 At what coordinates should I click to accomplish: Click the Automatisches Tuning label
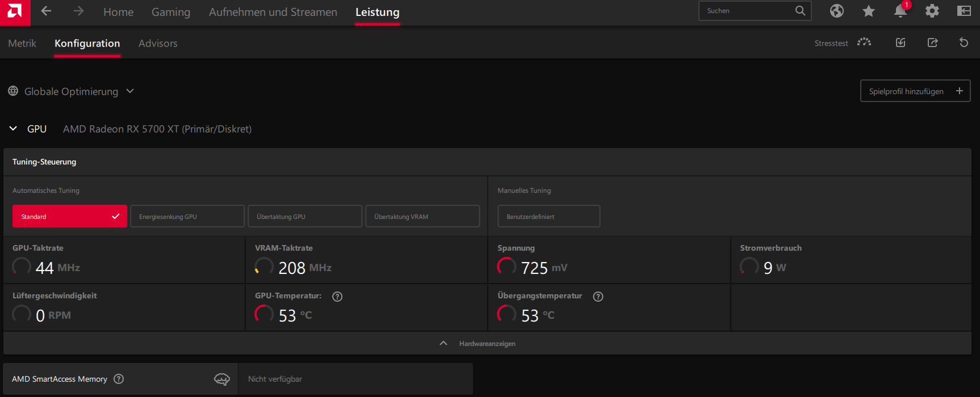[46, 191]
